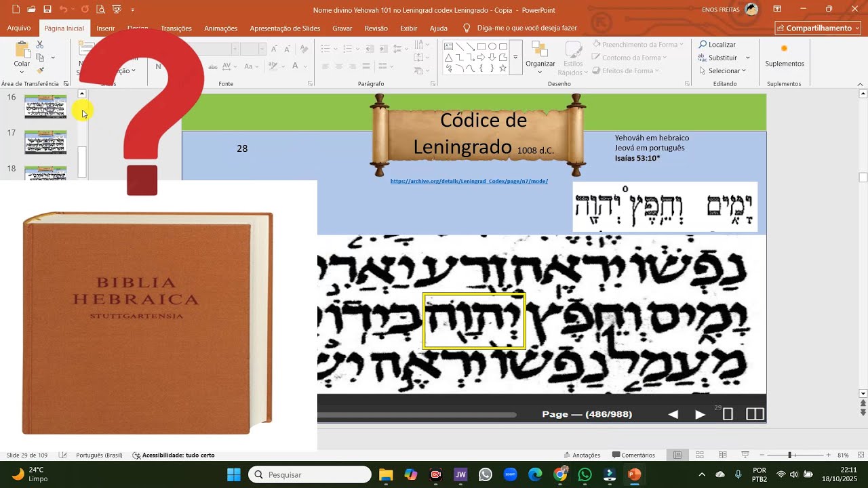Click the Cut scissors icon
The width and height of the screenshot is (868, 488).
click(39, 45)
